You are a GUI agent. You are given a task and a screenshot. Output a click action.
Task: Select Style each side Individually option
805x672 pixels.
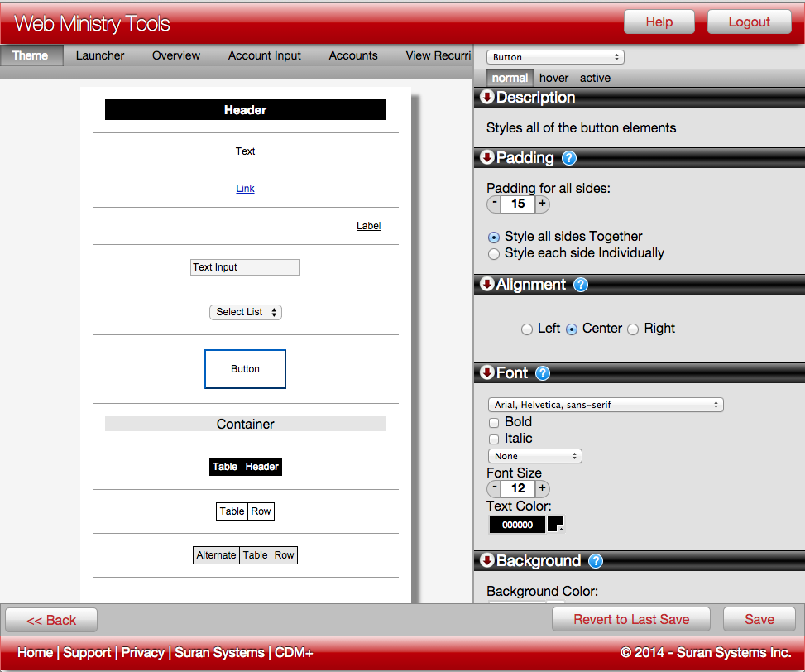pyautogui.click(x=494, y=253)
